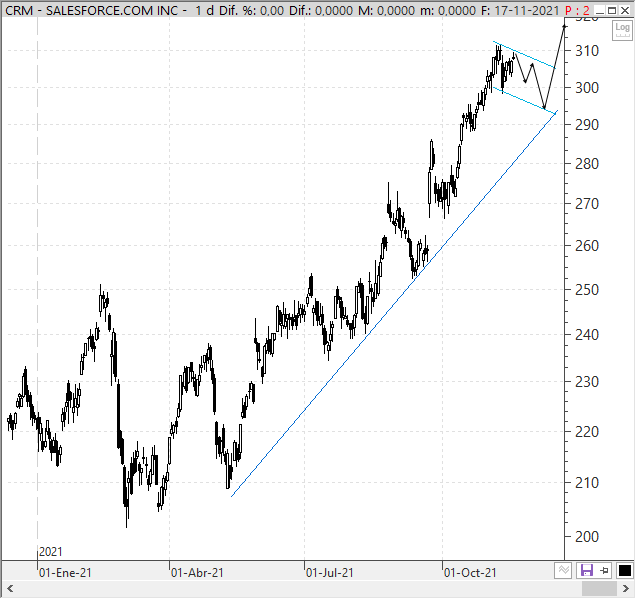Click the red 'P : 2' text
Screen dimensions: 636x599
[x=577, y=11]
